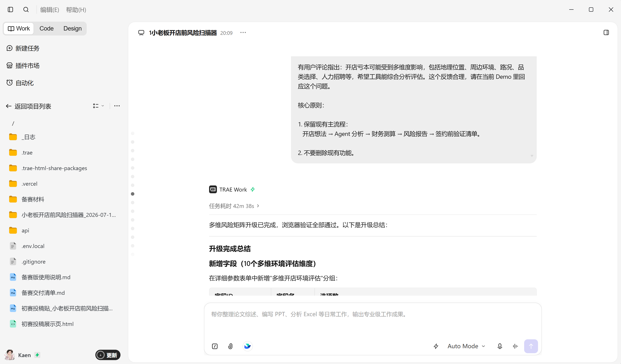This screenshot has height=364, width=621.
Task: Toggle the left sidebar panel icon
Action: 10,10
